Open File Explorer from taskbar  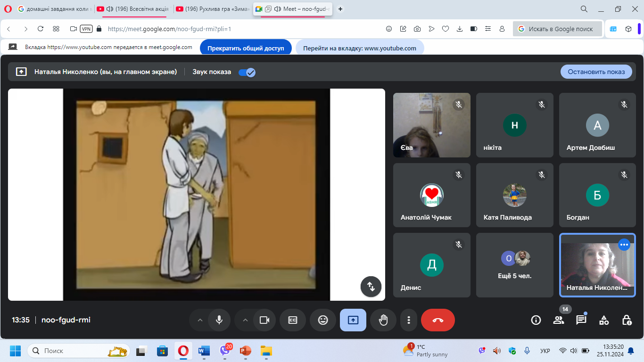point(266,351)
